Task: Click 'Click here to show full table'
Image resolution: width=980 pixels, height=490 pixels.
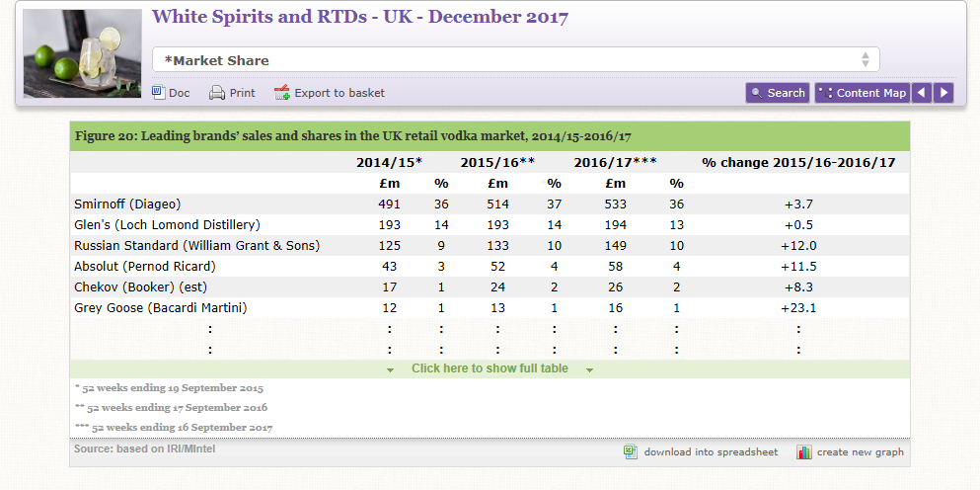Action: point(490,368)
